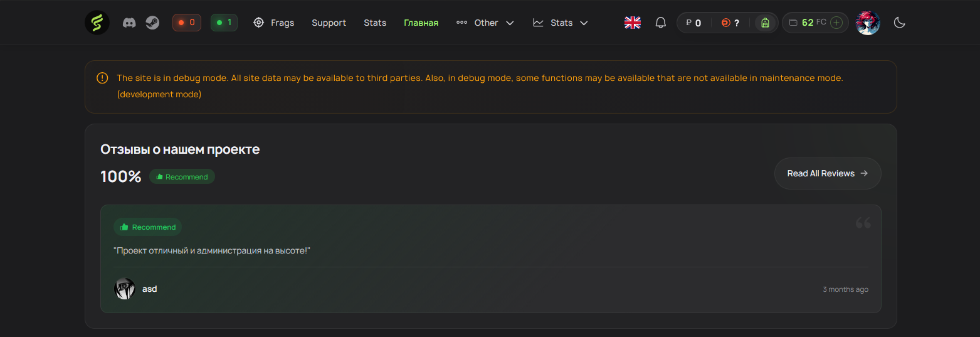The width and height of the screenshot is (980, 337).
Task: Open the Steam link icon
Action: (152, 23)
